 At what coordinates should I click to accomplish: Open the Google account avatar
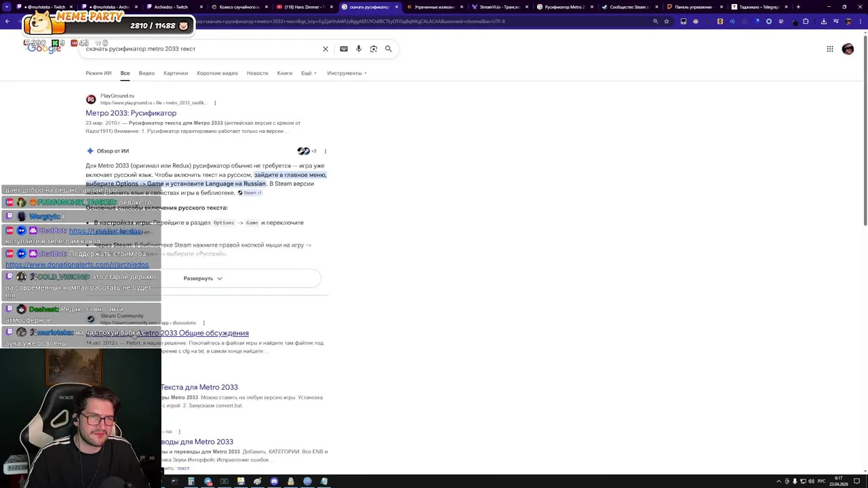848,49
